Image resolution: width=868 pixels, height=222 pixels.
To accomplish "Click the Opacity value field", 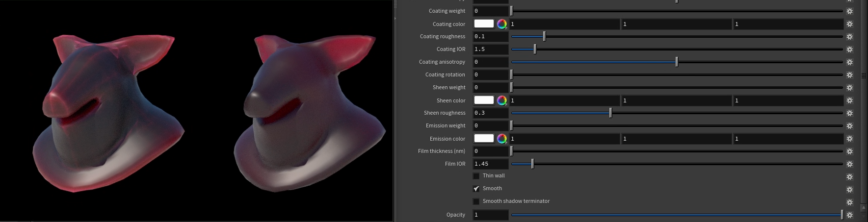I will tap(491, 215).
